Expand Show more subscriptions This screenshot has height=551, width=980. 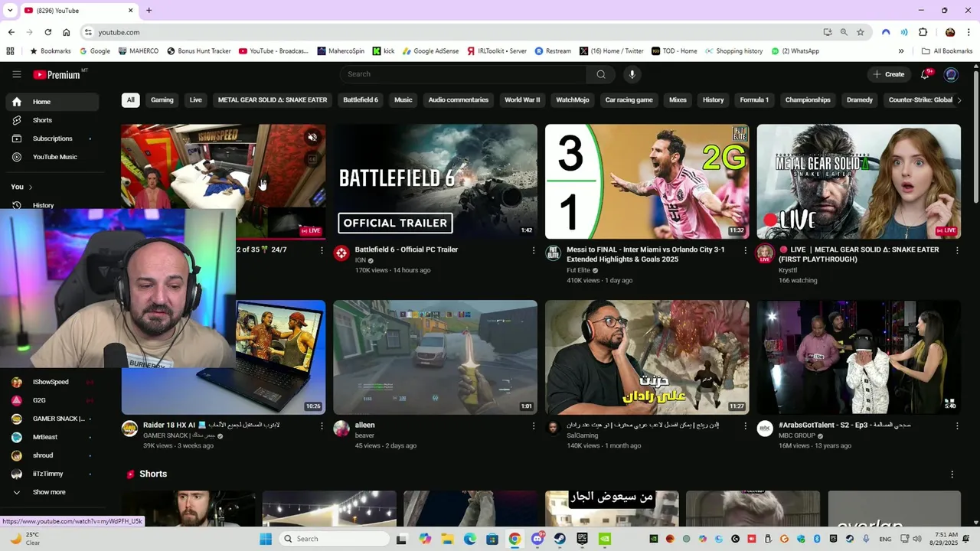click(x=52, y=492)
